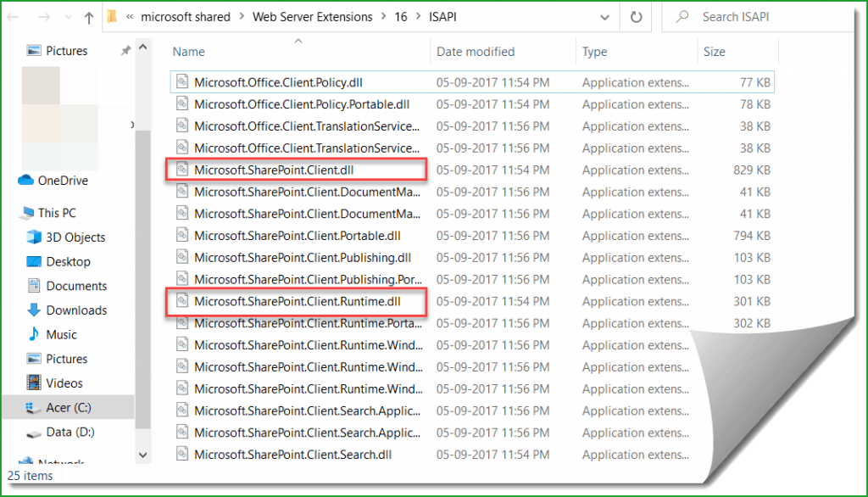Click navigation pane scroll up arrow
868x497 pixels.
pyautogui.click(x=142, y=47)
